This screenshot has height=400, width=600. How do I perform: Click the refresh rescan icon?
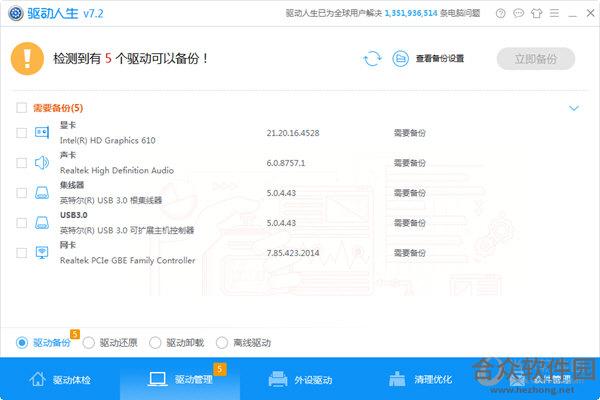click(x=372, y=59)
